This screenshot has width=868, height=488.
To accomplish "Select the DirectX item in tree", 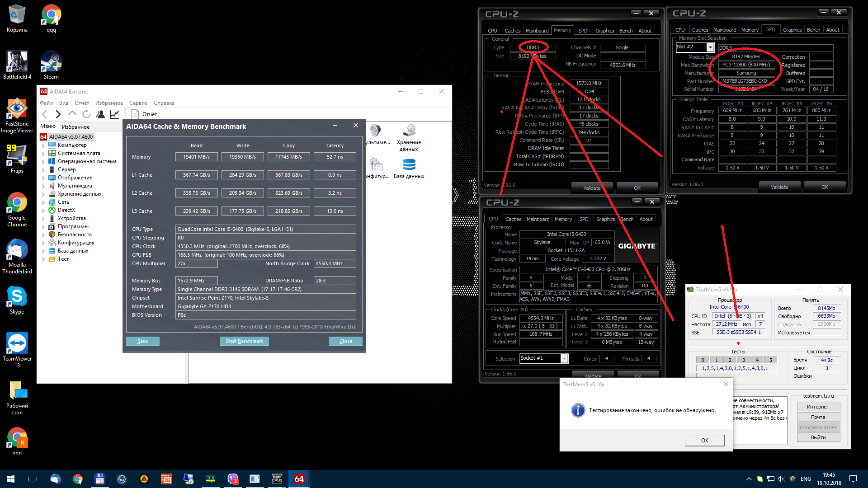I will [x=66, y=210].
